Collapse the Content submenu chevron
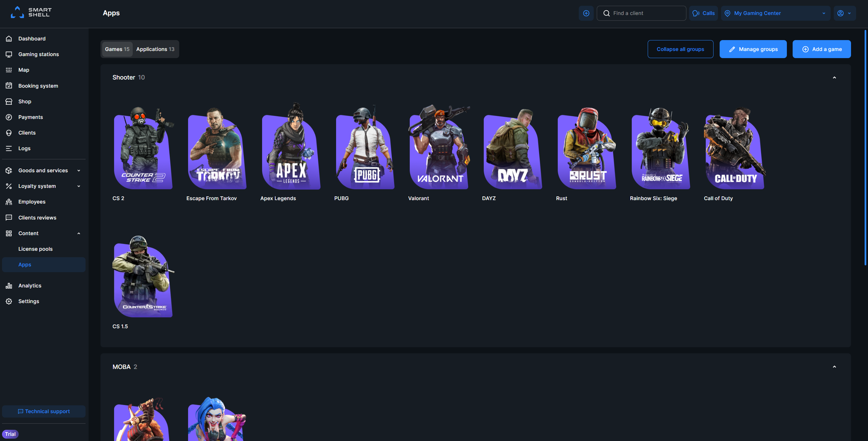Viewport: 868px width, 441px height. click(79, 233)
